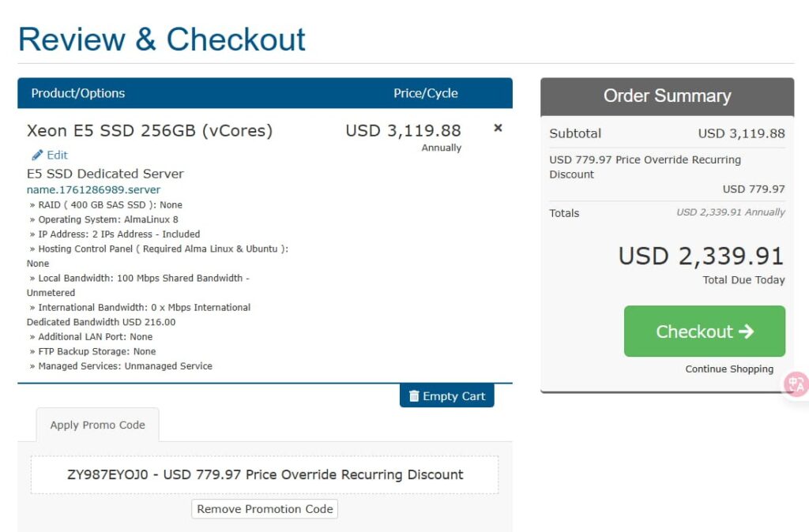This screenshot has width=809, height=532.
Task: Click the Price/Cycle column header
Action: click(x=425, y=93)
